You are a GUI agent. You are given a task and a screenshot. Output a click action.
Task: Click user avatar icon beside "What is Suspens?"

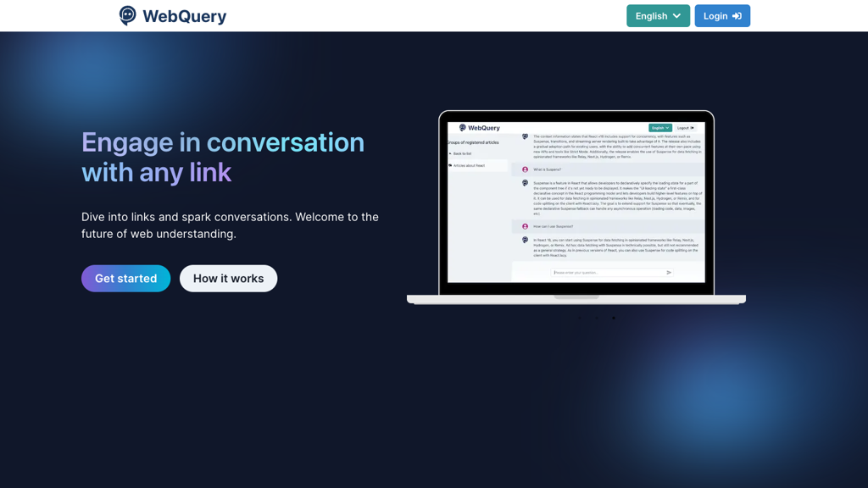[525, 169]
